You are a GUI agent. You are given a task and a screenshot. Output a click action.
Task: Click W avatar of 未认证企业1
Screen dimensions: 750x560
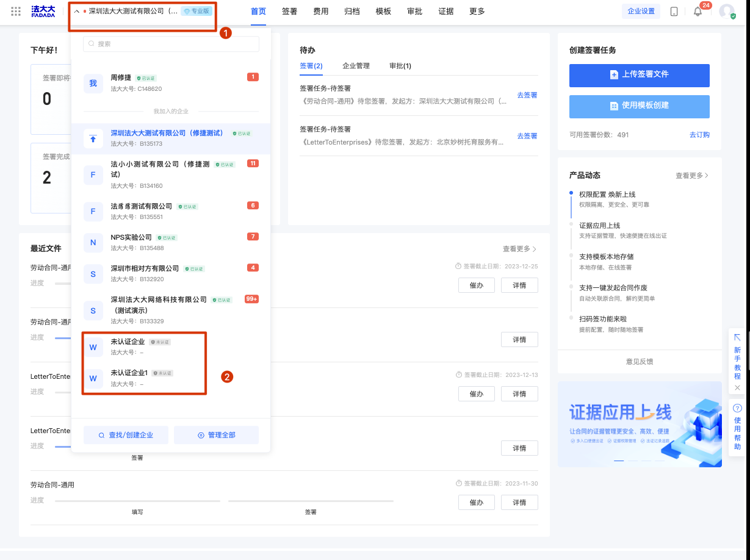[x=93, y=378]
